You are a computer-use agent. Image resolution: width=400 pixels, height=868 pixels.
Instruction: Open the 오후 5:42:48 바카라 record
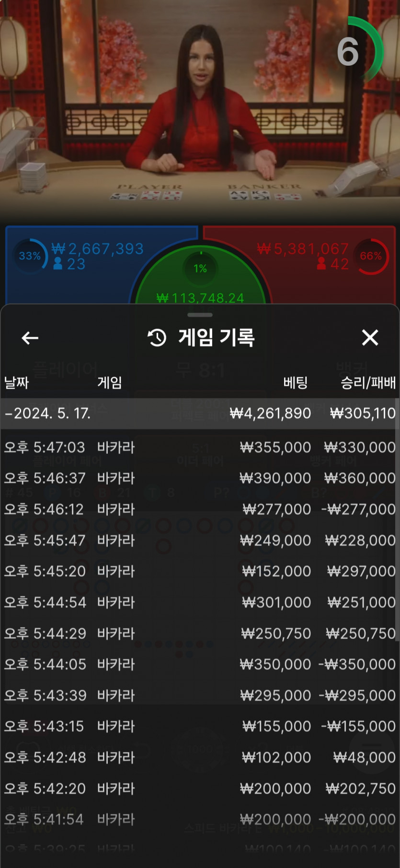click(x=200, y=757)
